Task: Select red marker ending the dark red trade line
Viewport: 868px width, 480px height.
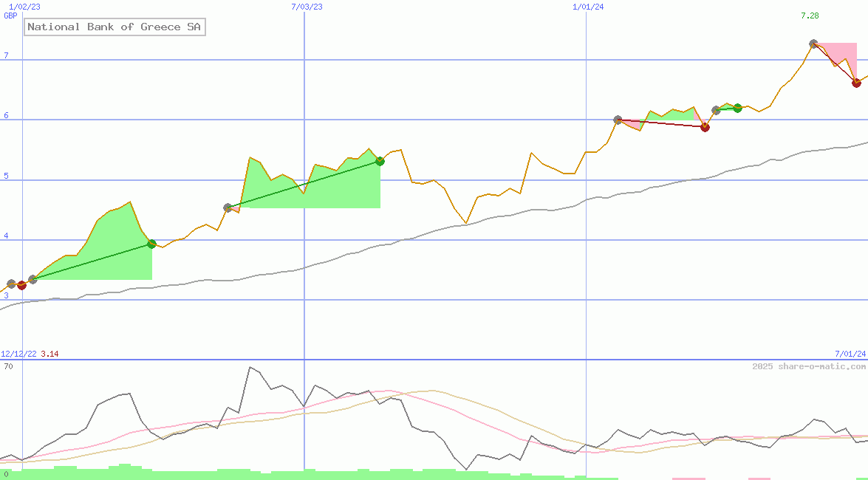Action: 705,127
